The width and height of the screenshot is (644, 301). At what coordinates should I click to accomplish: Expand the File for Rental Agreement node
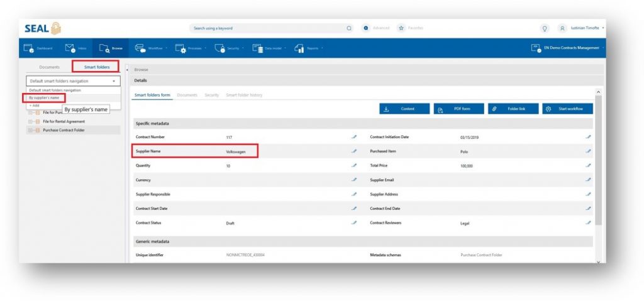click(30, 121)
